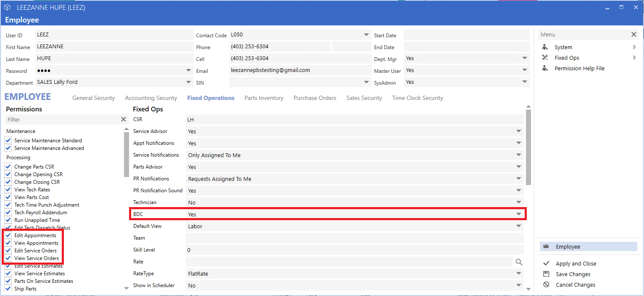Open the BDC dropdown
This screenshot has width=644, height=296.
(x=519, y=214)
